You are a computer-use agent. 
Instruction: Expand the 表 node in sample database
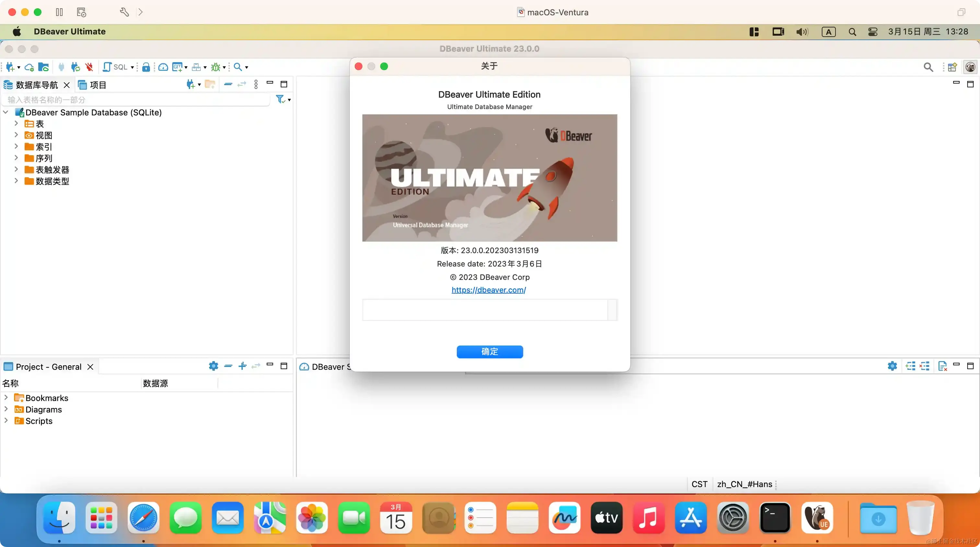pyautogui.click(x=16, y=123)
